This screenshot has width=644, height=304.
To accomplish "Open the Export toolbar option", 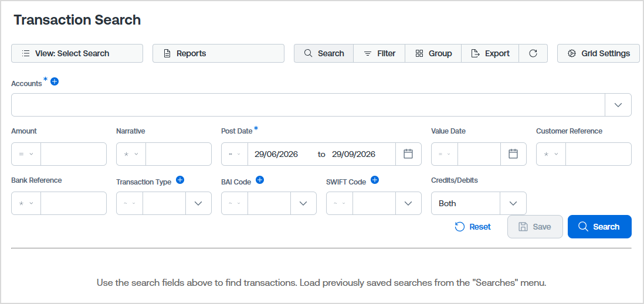I will coord(490,53).
